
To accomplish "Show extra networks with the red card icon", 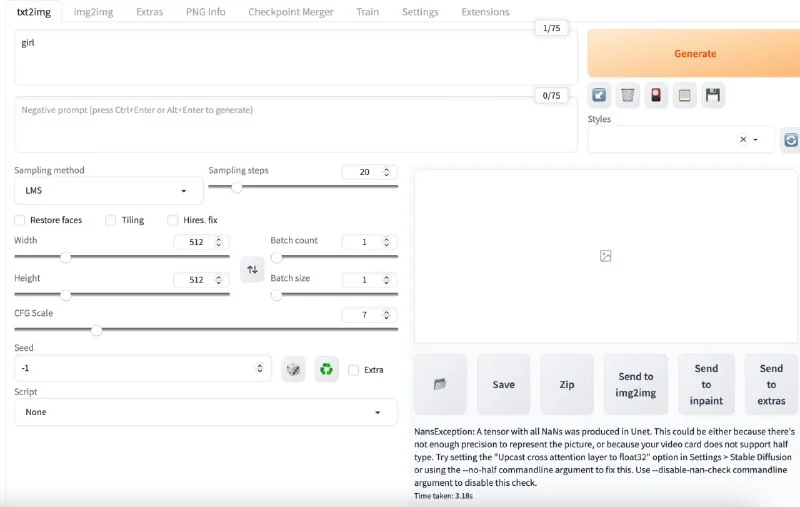I will 656,96.
